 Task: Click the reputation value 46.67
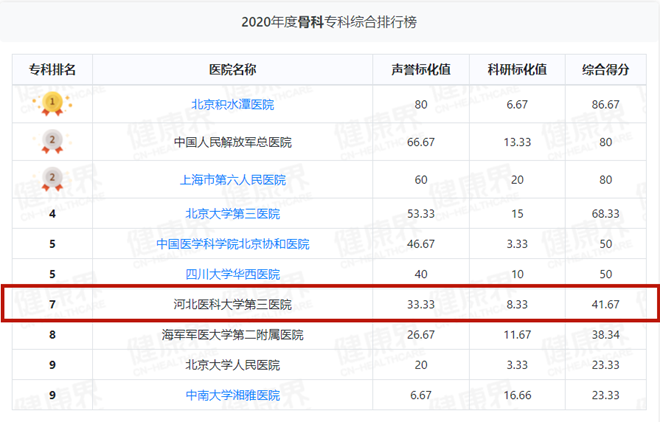click(420, 244)
